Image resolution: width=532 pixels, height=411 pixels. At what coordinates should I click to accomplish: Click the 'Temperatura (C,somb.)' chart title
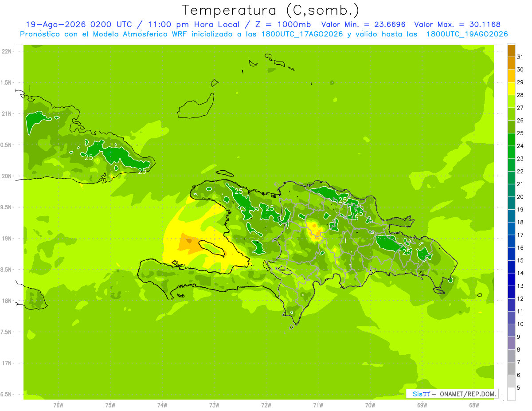pyautogui.click(x=270, y=10)
